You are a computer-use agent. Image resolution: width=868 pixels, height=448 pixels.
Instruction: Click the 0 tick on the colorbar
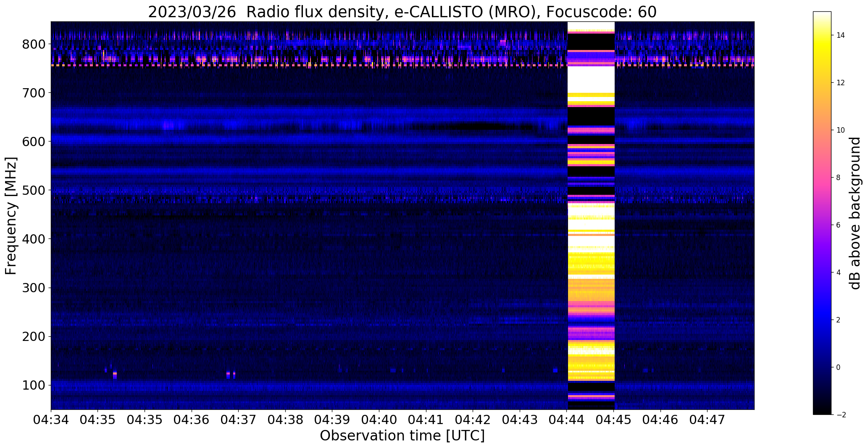pyautogui.click(x=838, y=367)
